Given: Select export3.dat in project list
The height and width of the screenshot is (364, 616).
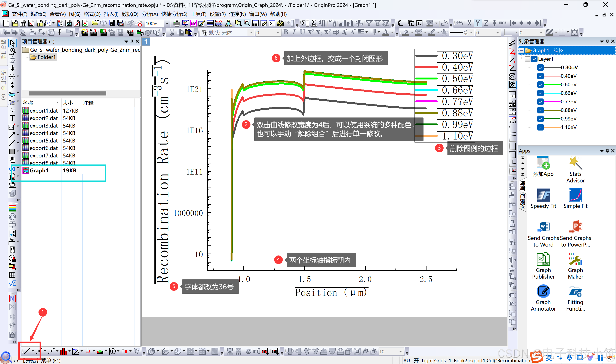Looking at the screenshot, I should coord(43,126).
